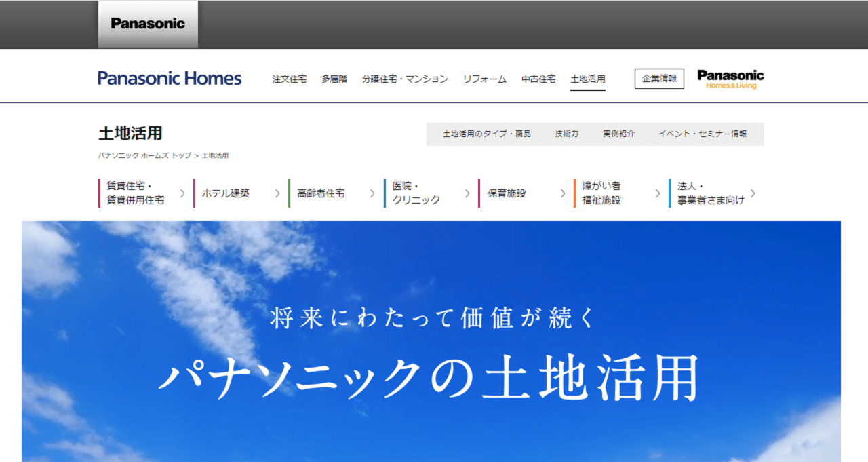Open the 注文住宅 menu item
The image size is (868, 462).
pyautogui.click(x=290, y=79)
